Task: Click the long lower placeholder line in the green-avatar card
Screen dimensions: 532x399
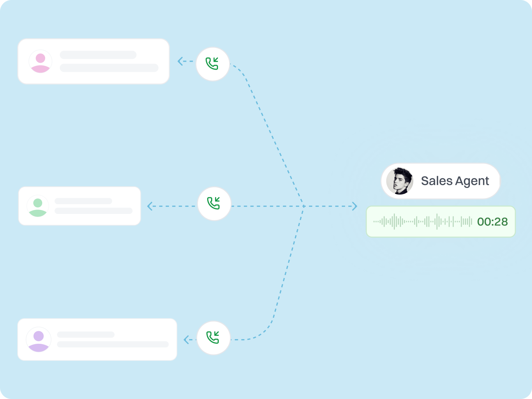Action: point(93,211)
